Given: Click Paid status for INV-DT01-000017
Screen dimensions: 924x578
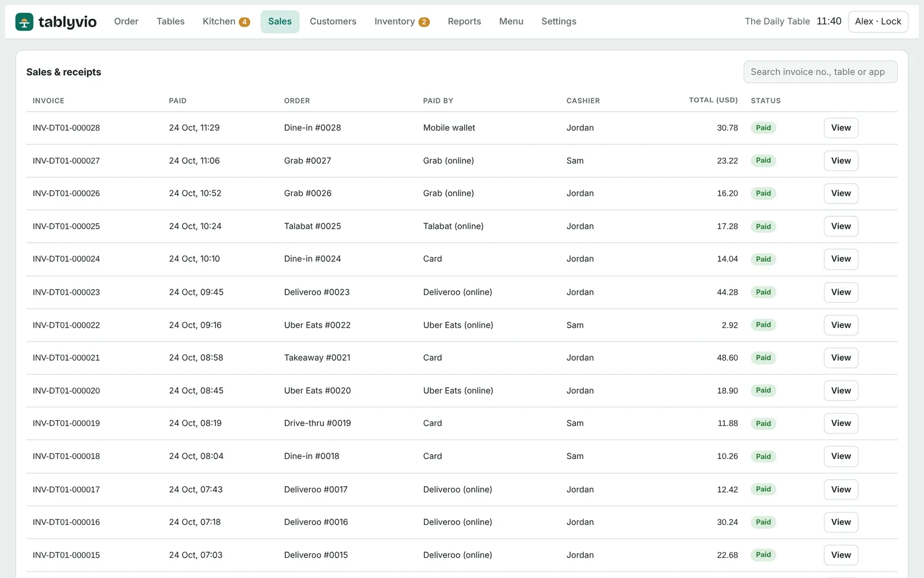Looking at the screenshot, I should 763,490.
